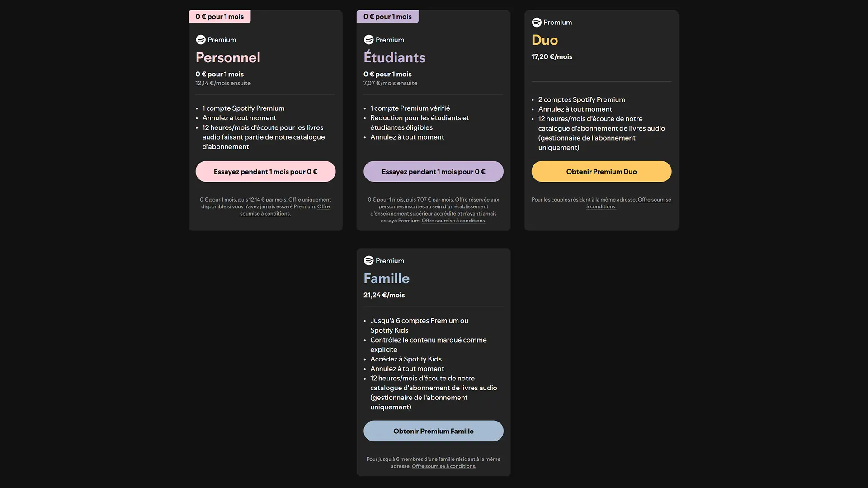Click Spotify logo on Étudiants card
The width and height of the screenshot is (868, 488).
368,40
